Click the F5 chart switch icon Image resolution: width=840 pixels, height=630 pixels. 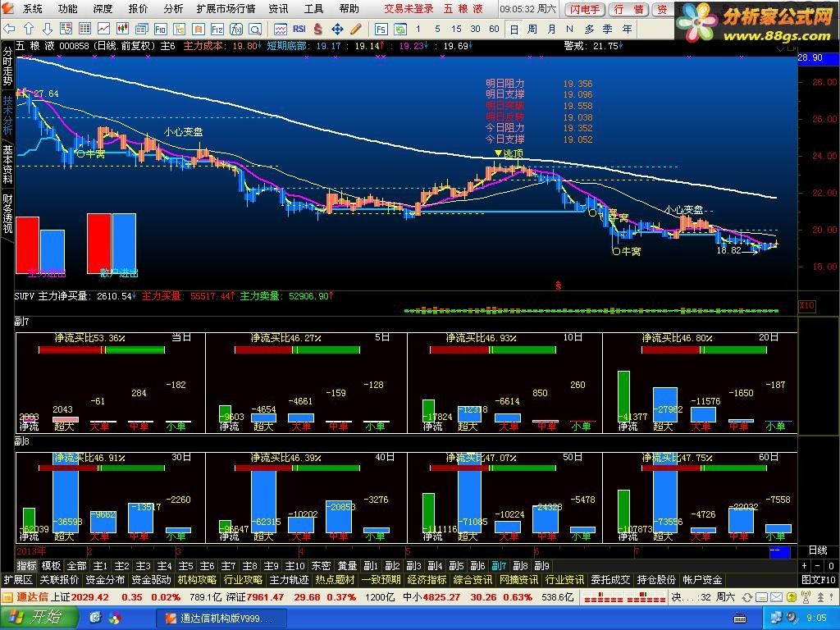click(x=381, y=29)
